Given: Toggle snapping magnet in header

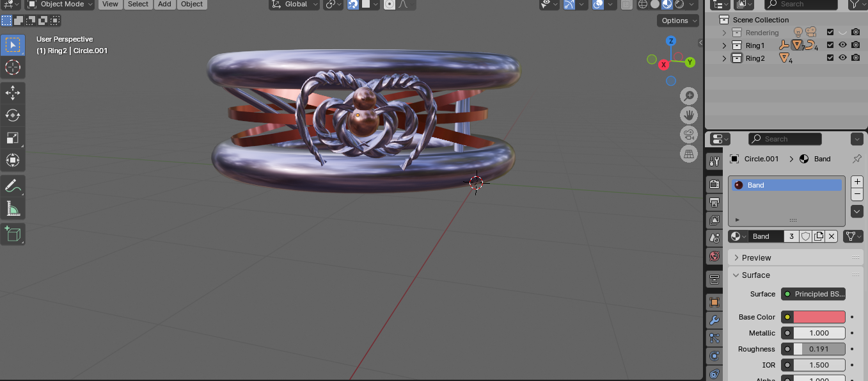Looking at the screenshot, I should (353, 4).
